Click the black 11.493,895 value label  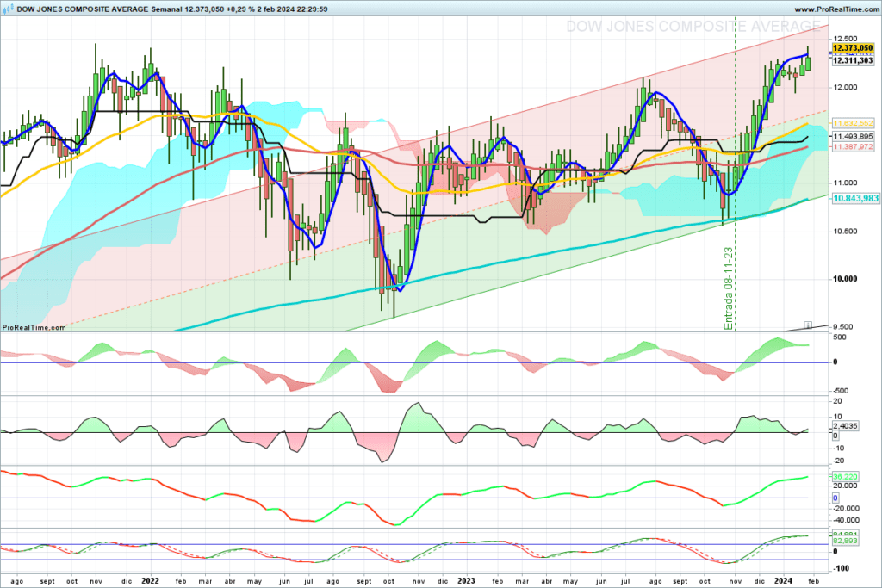853,137
